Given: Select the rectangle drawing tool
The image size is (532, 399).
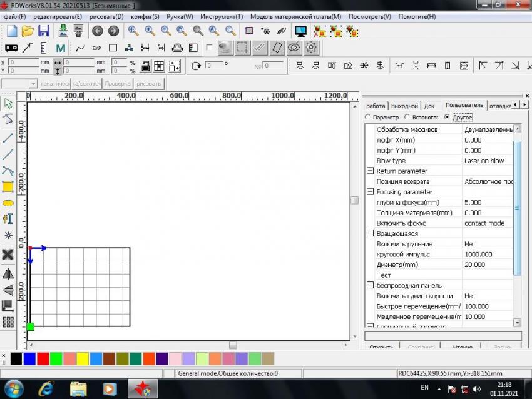Looking at the screenshot, I should coord(8,186).
